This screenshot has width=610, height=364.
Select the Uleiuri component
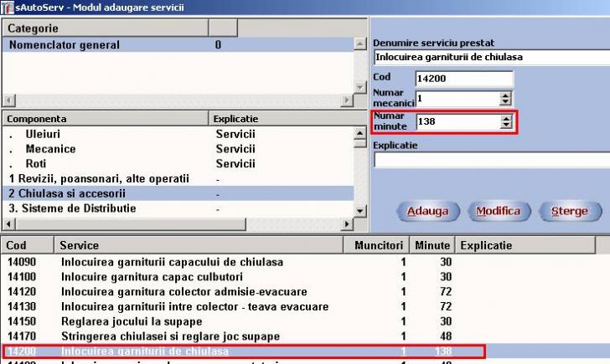coord(43,134)
